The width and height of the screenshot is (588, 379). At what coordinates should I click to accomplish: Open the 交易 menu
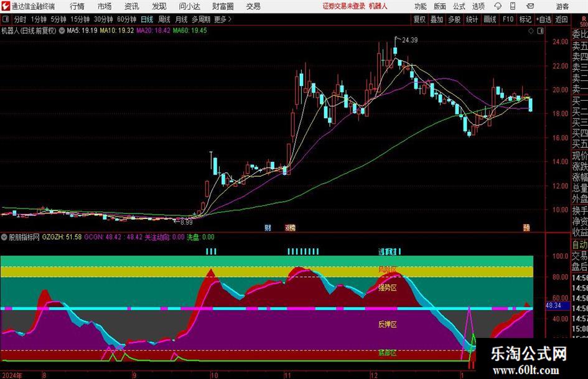pos(253,6)
